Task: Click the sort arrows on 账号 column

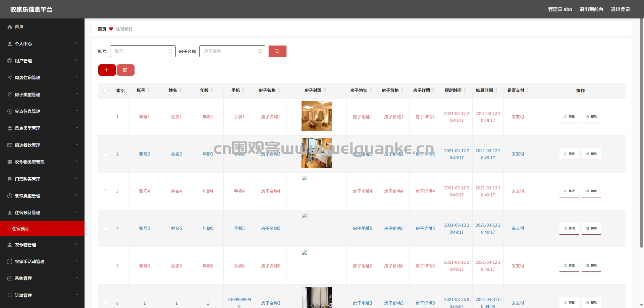Action: [149, 90]
